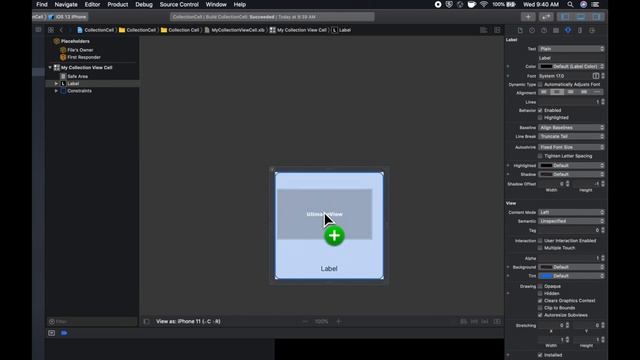Open the Quick Help inspector tab
Screen dimensions: 640x360
click(544, 30)
